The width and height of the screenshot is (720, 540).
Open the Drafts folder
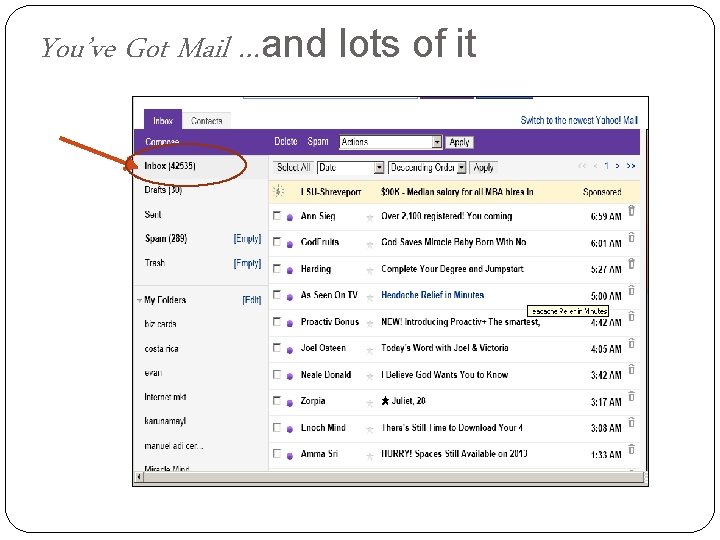(x=163, y=190)
